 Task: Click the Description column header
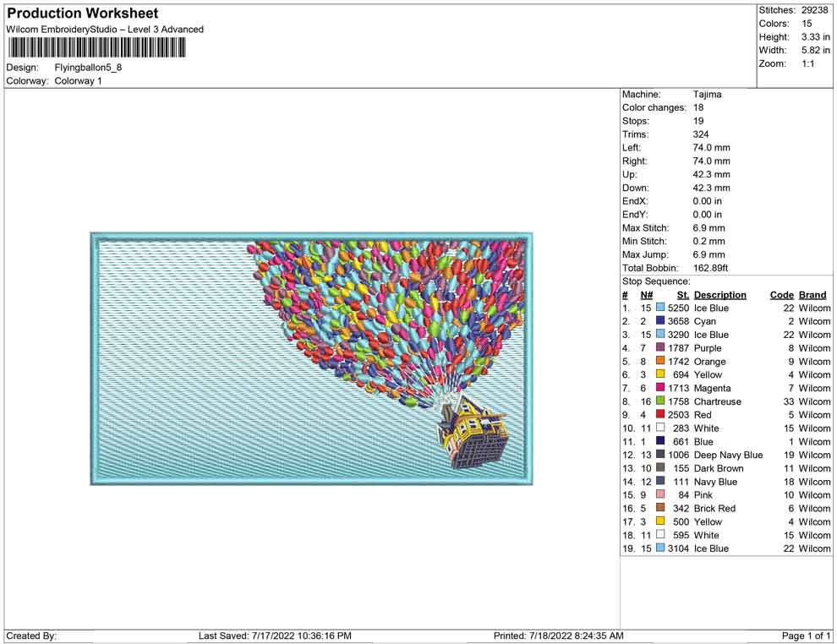point(720,294)
